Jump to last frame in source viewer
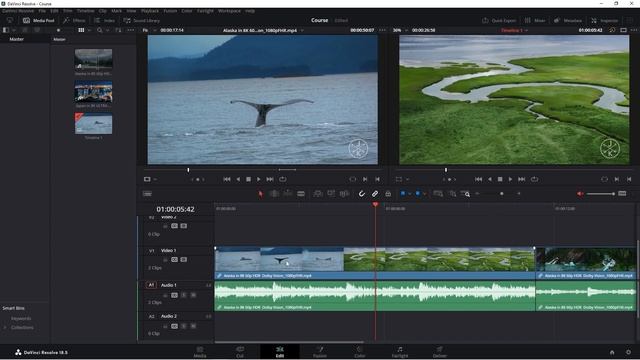Image resolution: width=640 pixels, height=360 pixels. click(270, 179)
